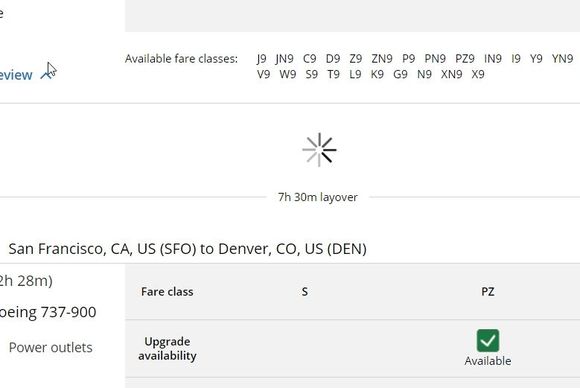Click the W9 fare class code

point(287,74)
